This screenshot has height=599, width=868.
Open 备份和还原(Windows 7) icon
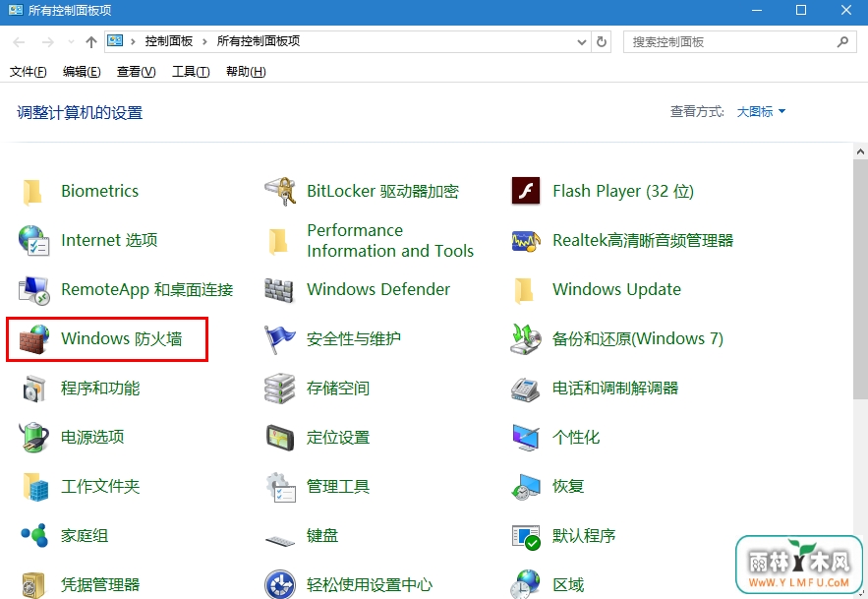click(x=525, y=339)
